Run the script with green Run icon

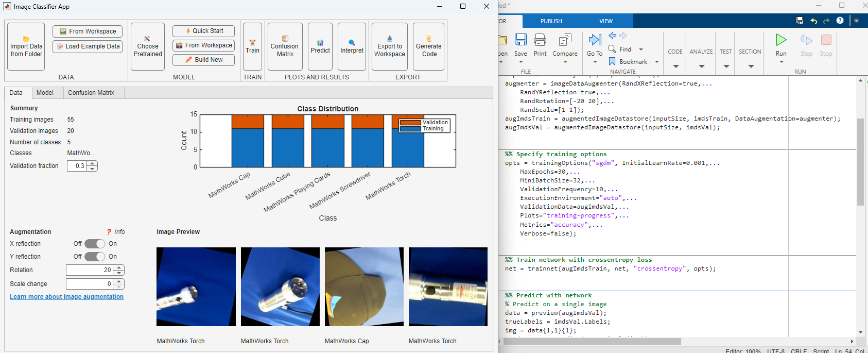(x=781, y=40)
